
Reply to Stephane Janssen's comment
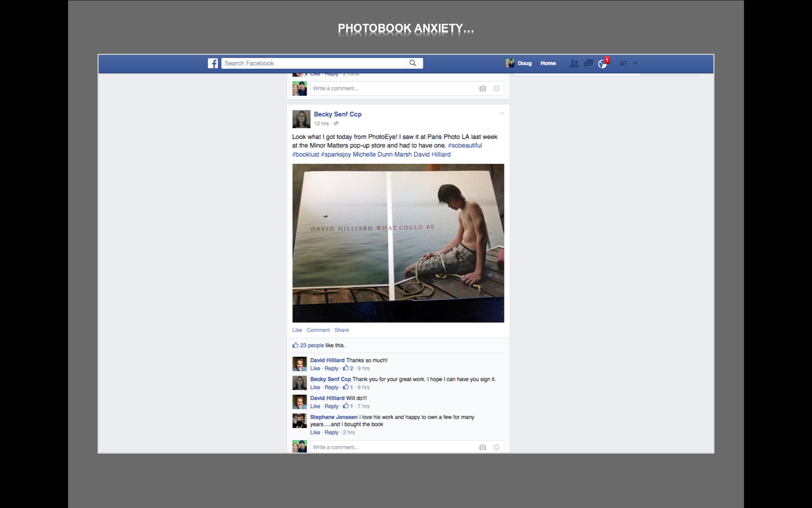point(331,433)
